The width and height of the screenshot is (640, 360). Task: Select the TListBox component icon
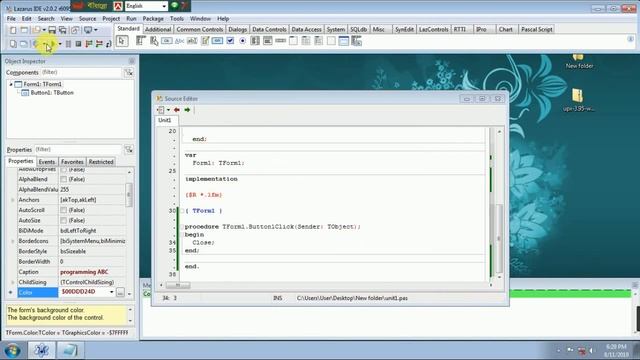255,41
